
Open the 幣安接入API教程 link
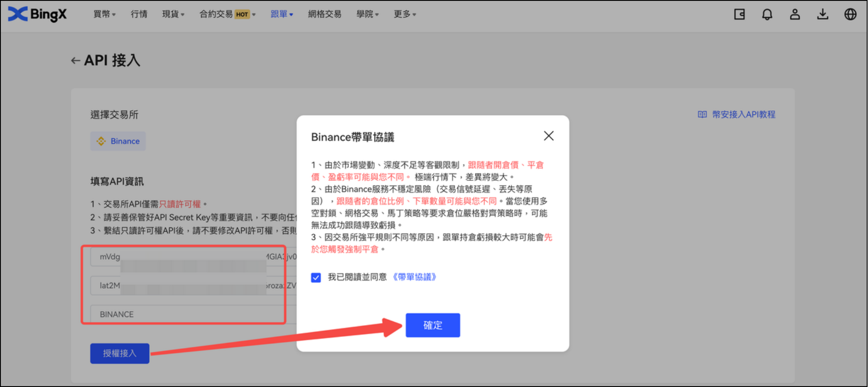[744, 114]
